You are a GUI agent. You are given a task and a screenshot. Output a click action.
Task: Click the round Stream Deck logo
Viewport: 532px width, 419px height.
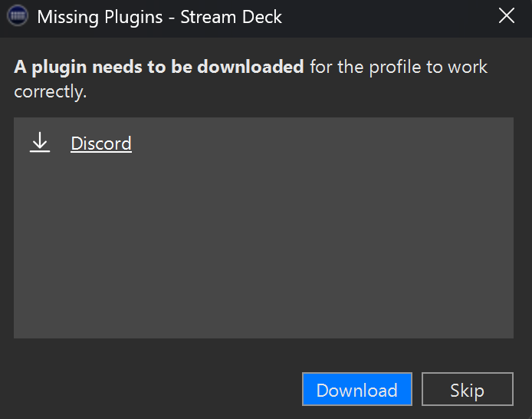[18, 15]
